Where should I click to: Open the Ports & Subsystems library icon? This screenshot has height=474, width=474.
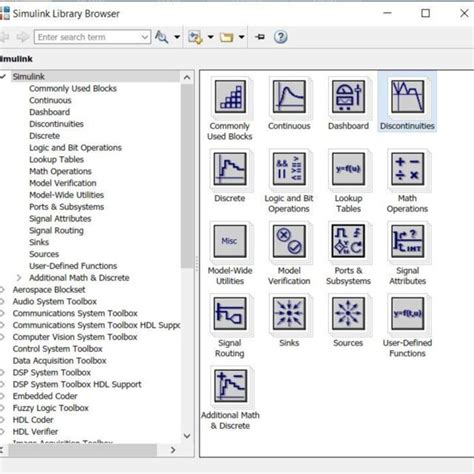coord(348,241)
